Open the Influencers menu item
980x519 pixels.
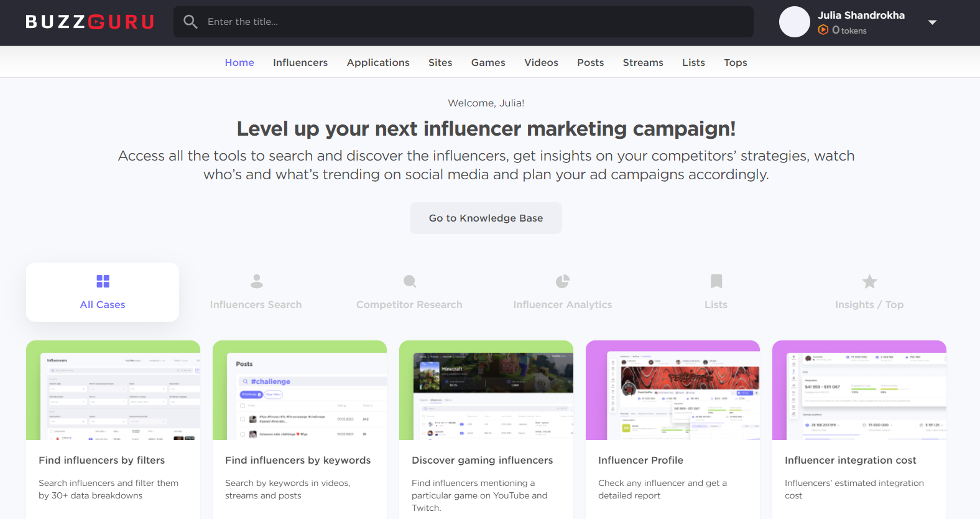click(300, 62)
